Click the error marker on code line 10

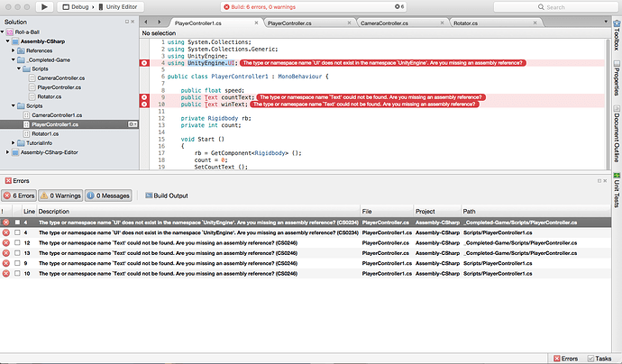point(144,105)
